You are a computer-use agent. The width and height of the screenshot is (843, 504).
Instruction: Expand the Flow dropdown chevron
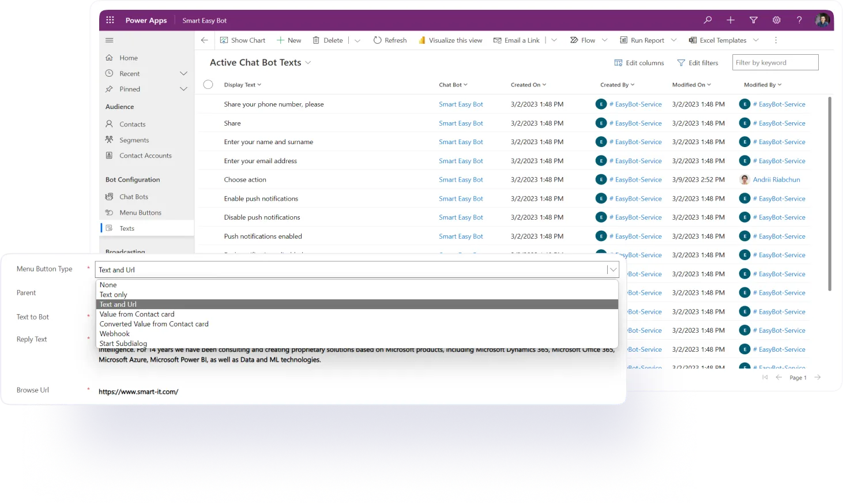coord(604,40)
